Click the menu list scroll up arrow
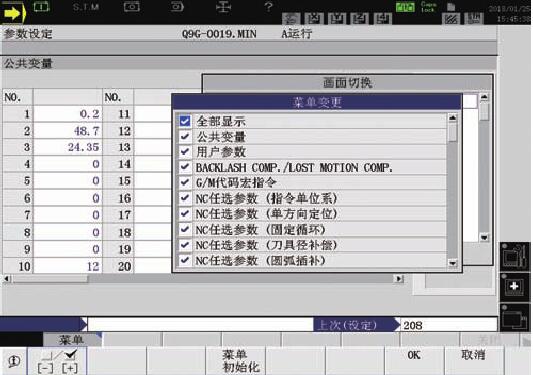The image size is (533, 375). (452, 118)
